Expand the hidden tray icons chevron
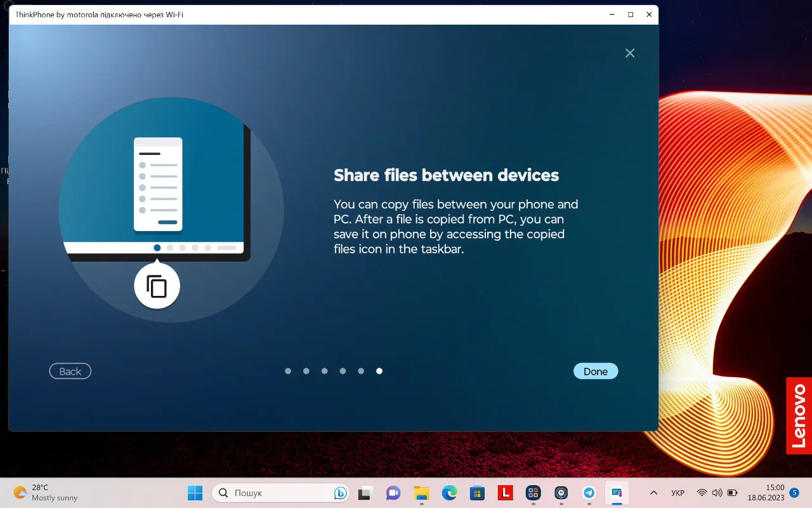The width and height of the screenshot is (812, 508). click(653, 493)
